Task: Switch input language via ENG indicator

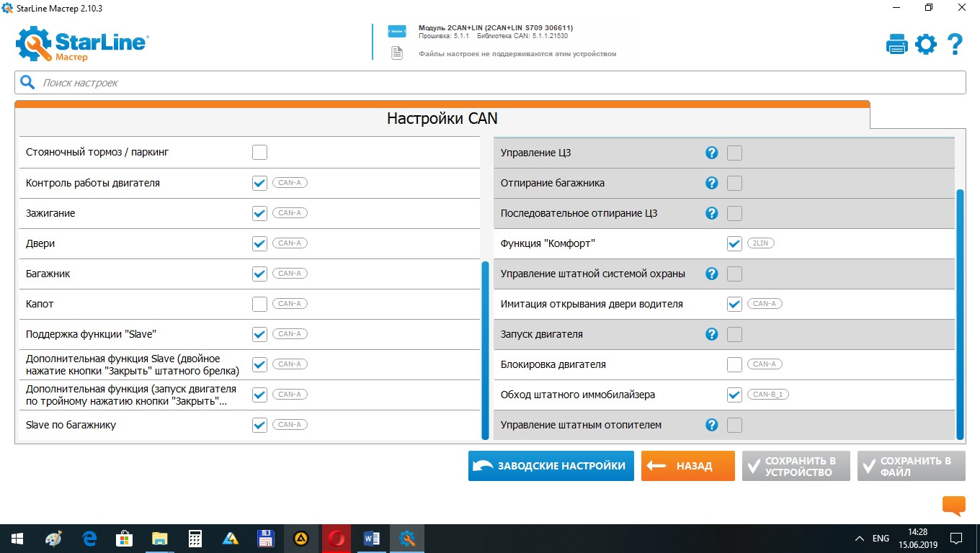Action: 881,539
